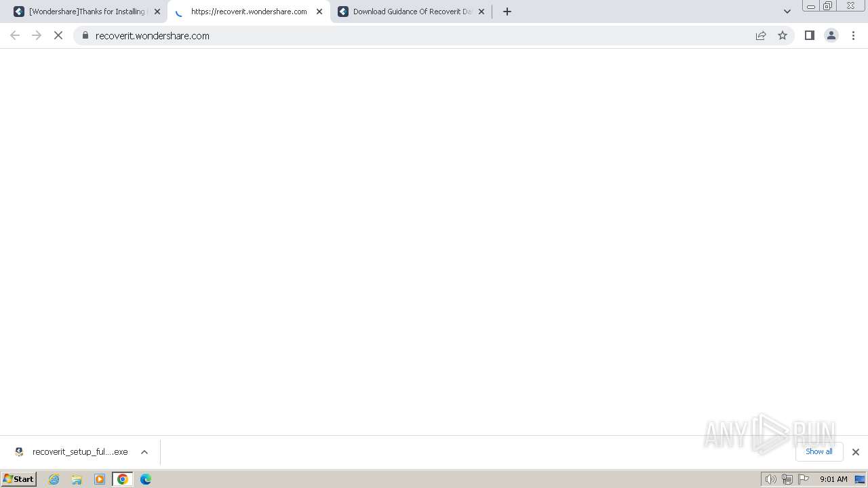Launch Internet Explorer from taskbar
868x488 pixels.
tap(54, 479)
